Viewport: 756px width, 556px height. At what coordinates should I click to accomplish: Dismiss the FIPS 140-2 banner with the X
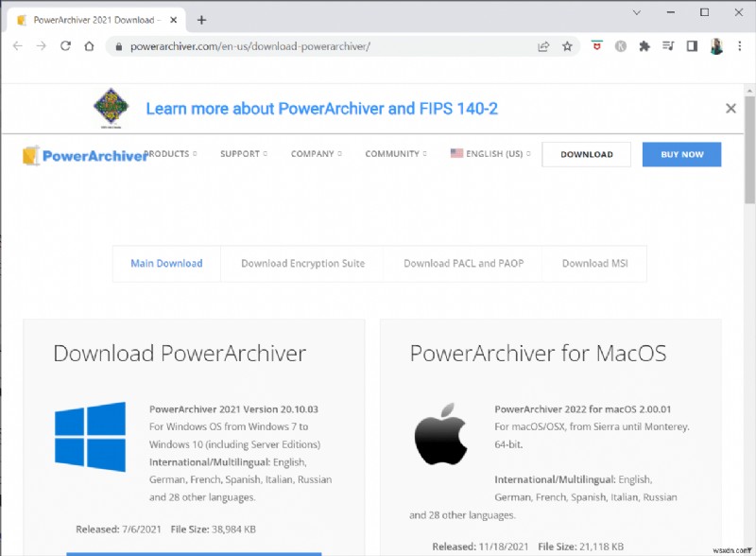[x=731, y=108]
